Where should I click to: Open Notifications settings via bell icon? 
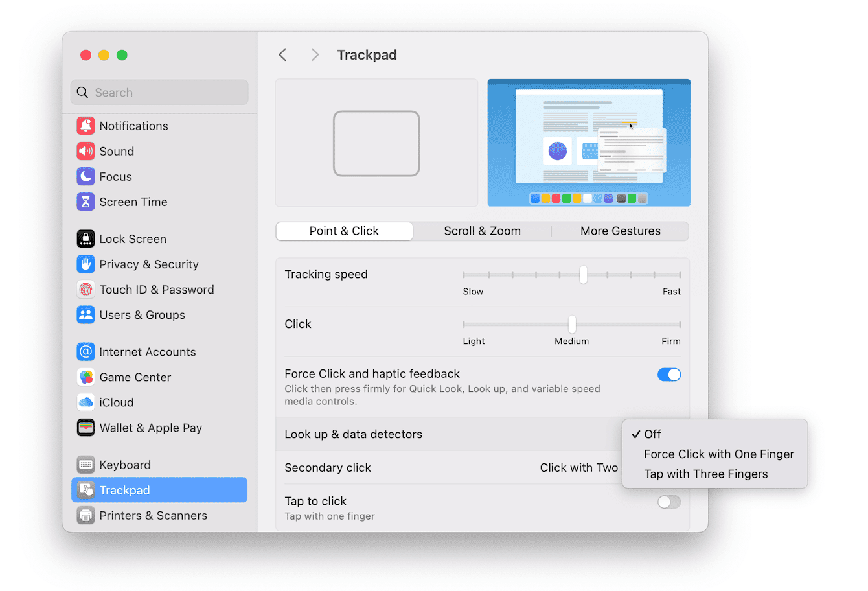click(x=86, y=126)
